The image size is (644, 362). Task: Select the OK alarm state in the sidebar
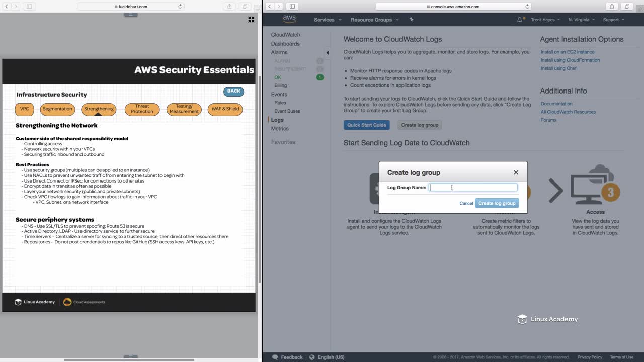(x=278, y=77)
